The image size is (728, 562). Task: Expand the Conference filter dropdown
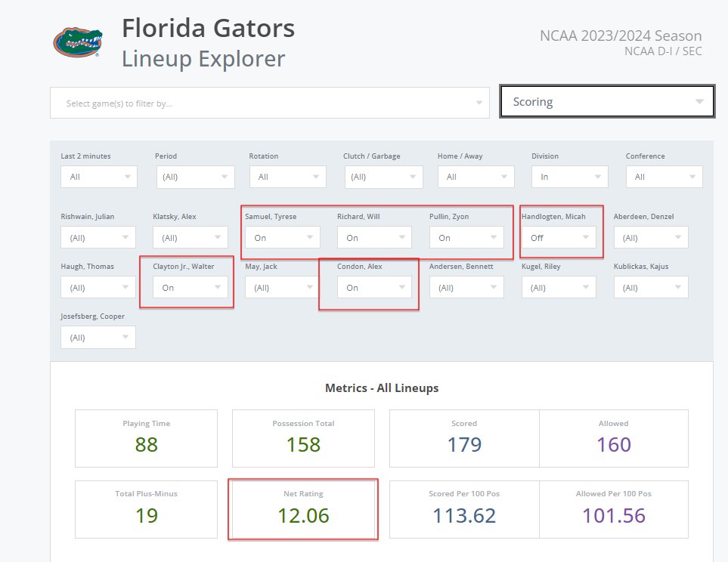[x=664, y=177]
